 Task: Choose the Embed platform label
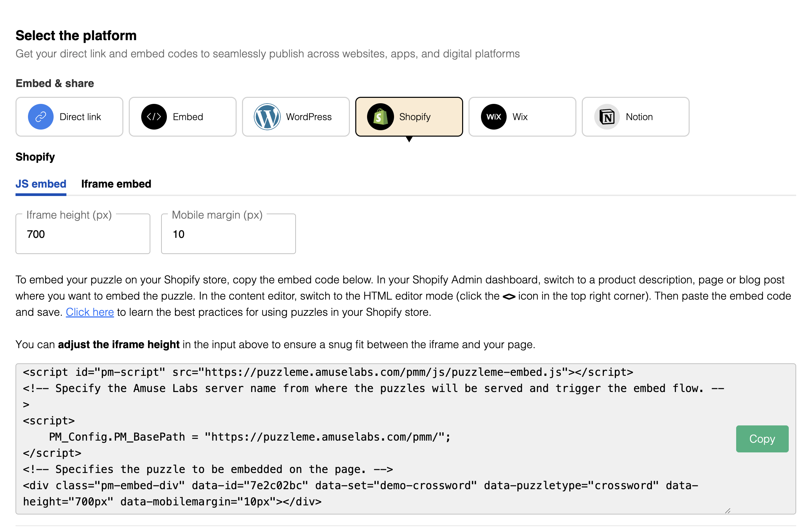[x=188, y=117]
